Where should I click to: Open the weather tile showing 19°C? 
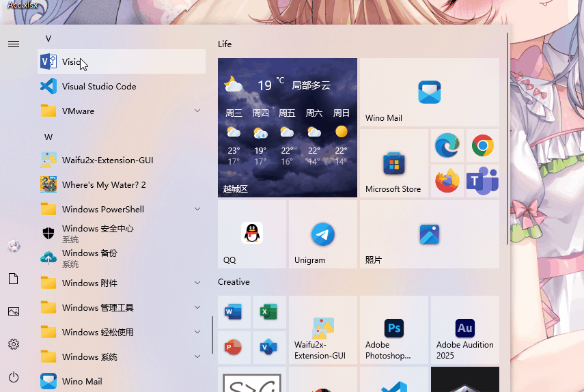click(x=287, y=127)
